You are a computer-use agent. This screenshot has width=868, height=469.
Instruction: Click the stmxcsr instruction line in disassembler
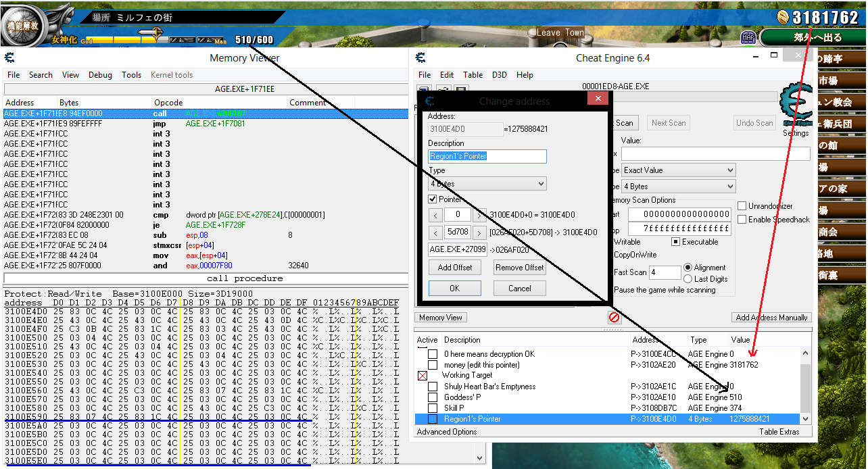[206, 245]
